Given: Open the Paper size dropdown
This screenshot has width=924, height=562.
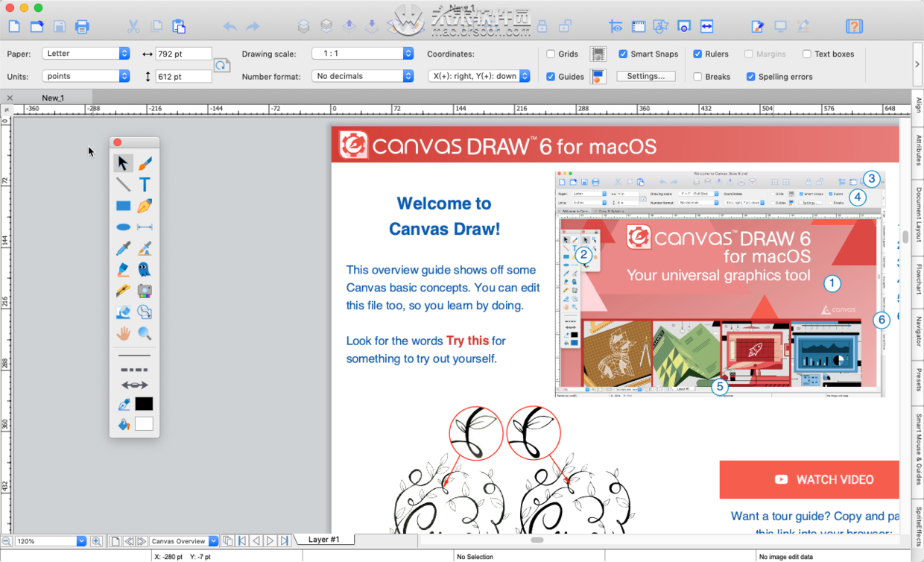Looking at the screenshot, I should [x=86, y=54].
